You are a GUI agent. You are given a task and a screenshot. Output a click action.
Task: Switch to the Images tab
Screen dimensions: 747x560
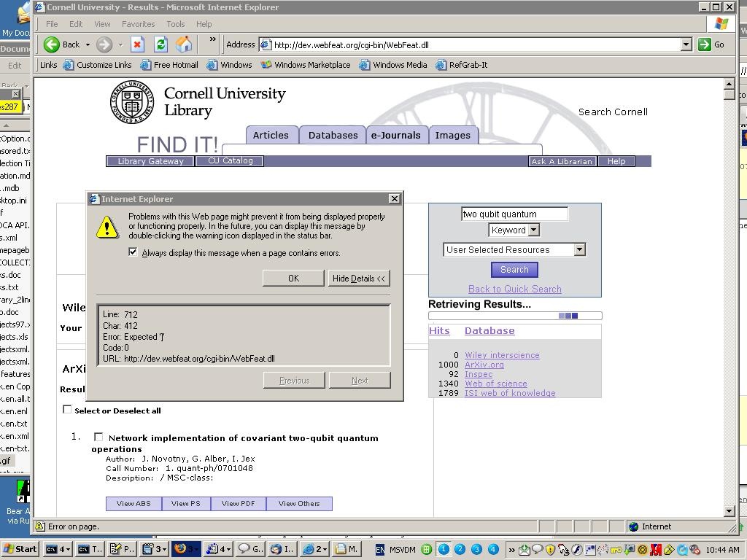tap(452, 135)
